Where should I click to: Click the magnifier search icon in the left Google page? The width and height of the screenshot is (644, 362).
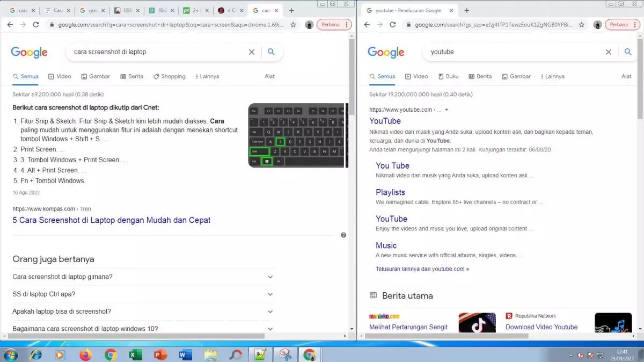coord(271,52)
